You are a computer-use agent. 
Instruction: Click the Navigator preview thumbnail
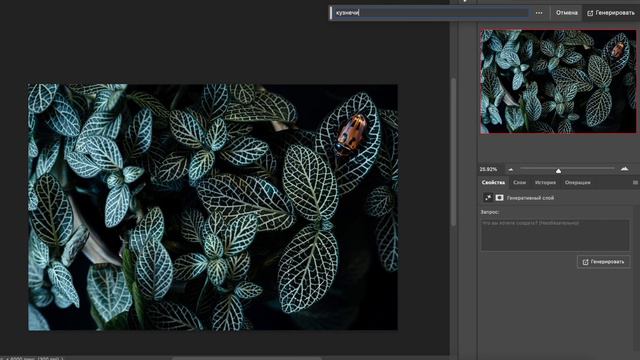click(x=558, y=81)
